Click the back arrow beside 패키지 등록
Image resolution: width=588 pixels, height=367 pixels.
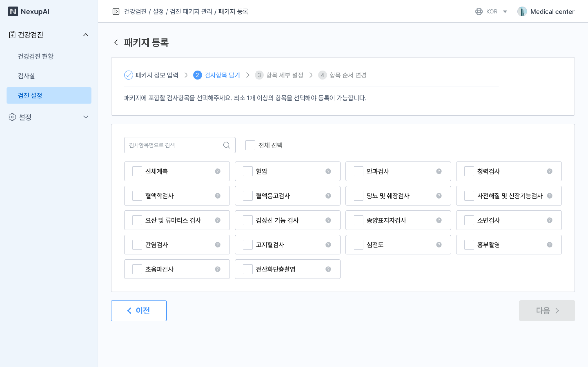(116, 42)
